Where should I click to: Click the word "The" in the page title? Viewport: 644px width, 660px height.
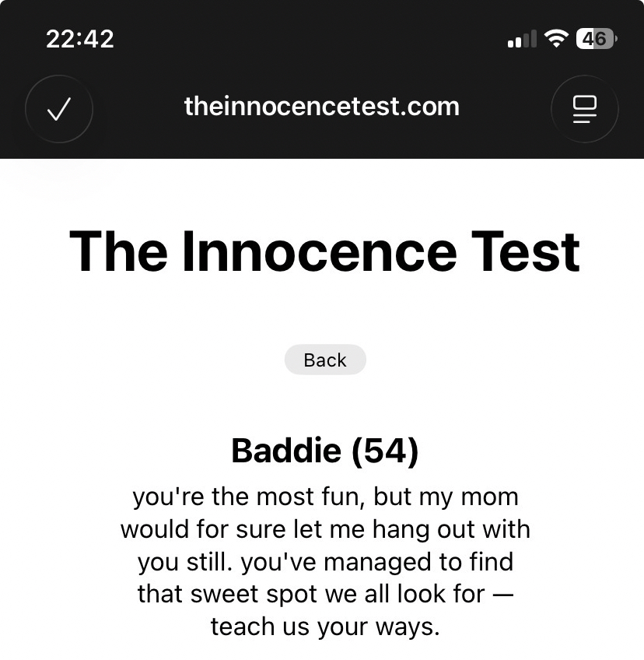point(117,251)
